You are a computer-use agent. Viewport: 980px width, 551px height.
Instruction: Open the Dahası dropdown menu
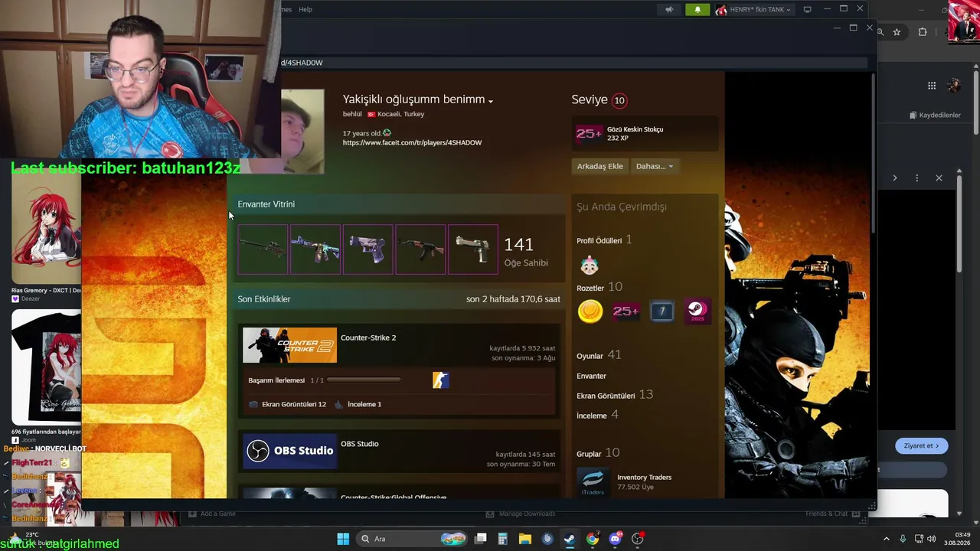(x=655, y=166)
